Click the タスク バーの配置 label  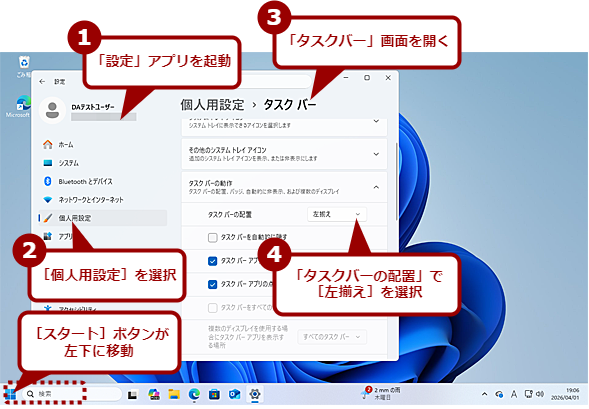(x=230, y=214)
